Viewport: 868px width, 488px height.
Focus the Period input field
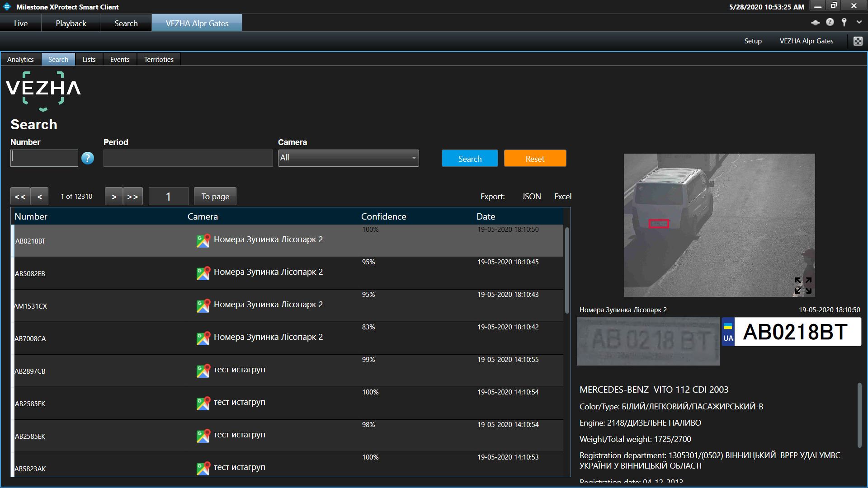pos(188,158)
